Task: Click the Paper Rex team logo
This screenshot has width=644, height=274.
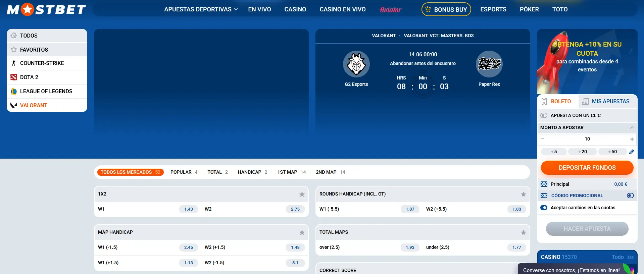Action: click(x=489, y=64)
